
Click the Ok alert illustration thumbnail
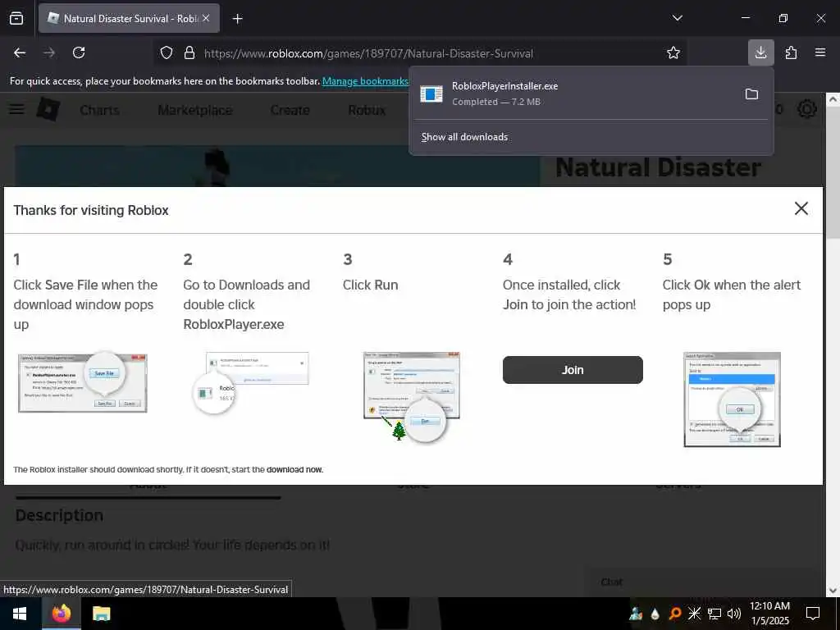(x=732, y=399)
